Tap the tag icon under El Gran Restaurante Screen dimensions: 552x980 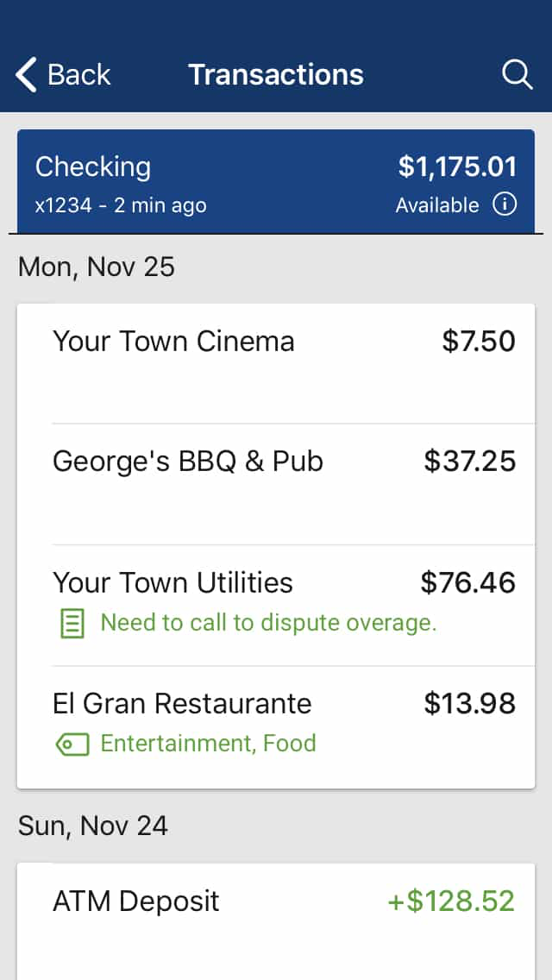(x=71, y=744)
